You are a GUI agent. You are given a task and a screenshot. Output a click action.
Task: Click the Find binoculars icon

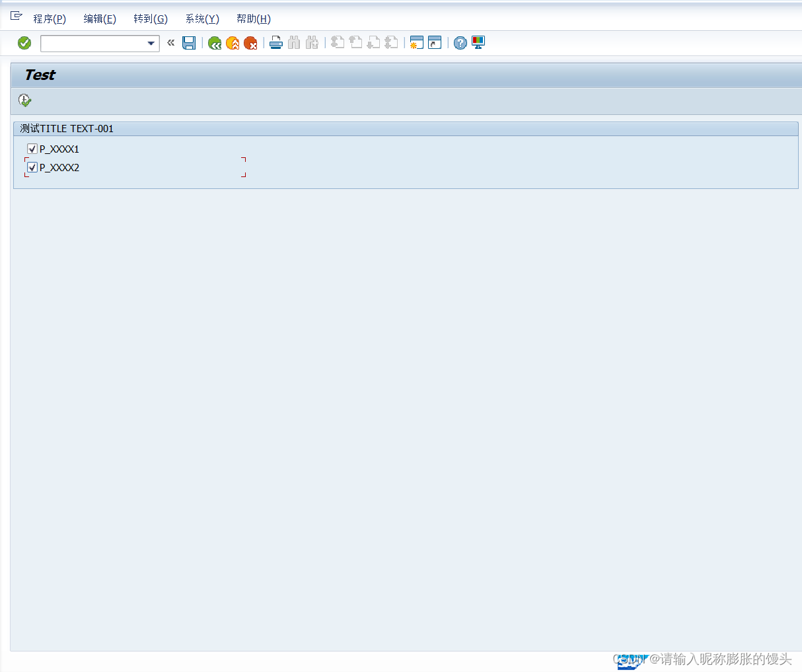294,43
